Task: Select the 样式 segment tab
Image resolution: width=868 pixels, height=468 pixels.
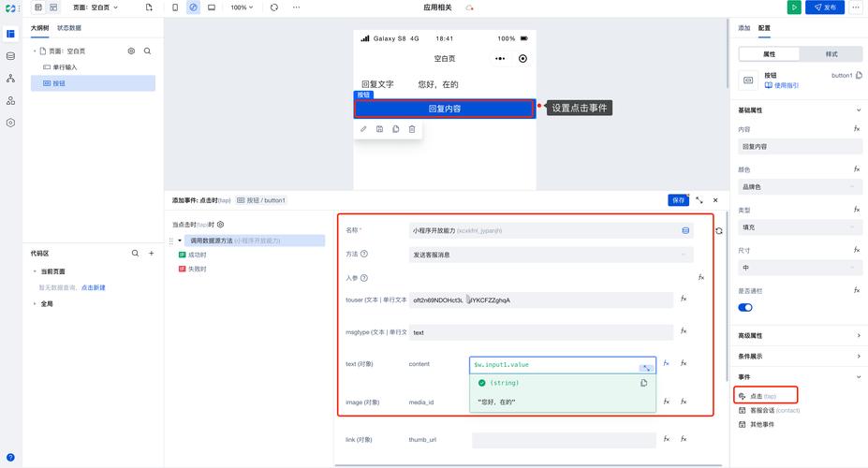Action: pyautogui.click(x=831, y=54)
